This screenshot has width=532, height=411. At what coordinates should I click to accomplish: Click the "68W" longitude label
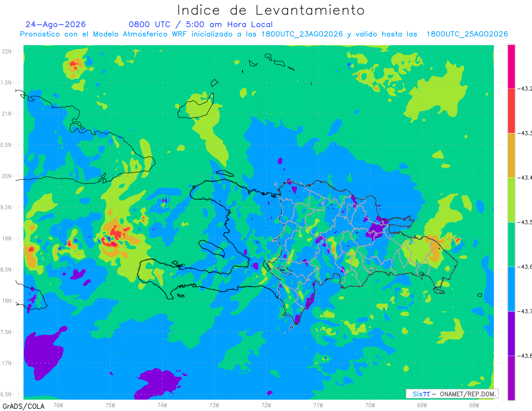click(474, 404)
